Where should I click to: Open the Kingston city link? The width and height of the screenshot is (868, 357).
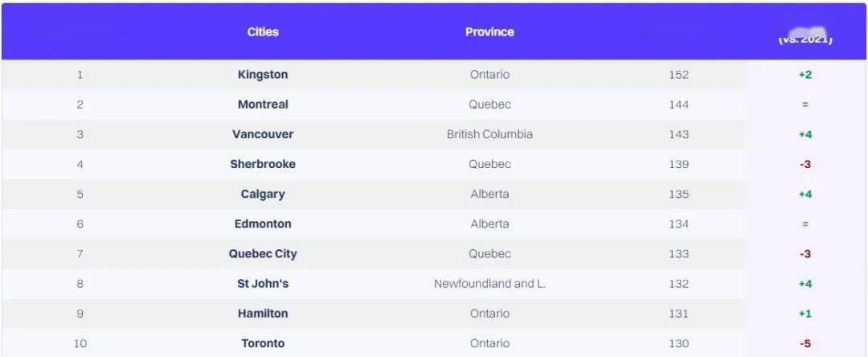[x=263, y=75]
